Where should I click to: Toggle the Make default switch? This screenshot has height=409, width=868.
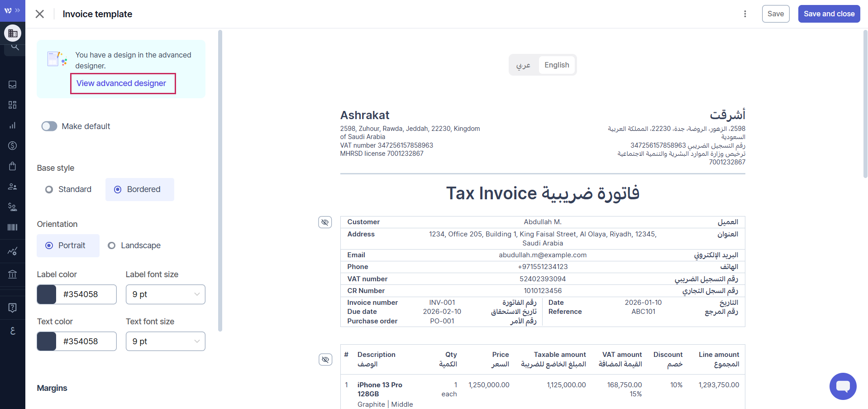pos(49,126)
